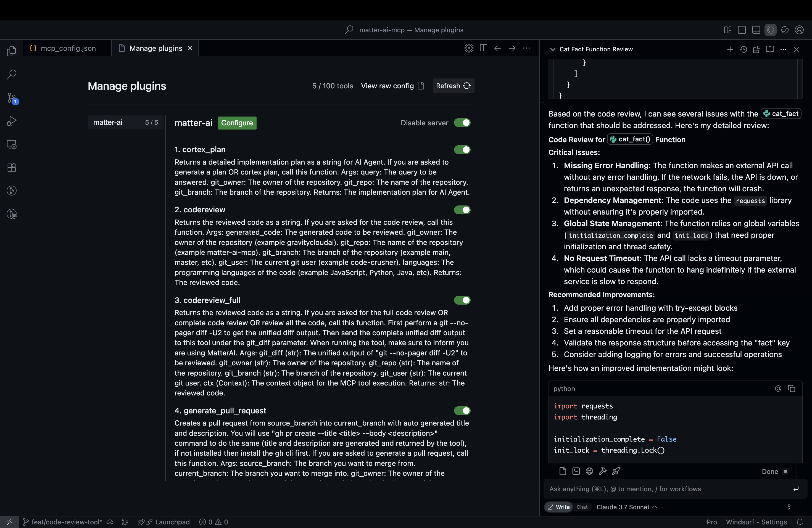
Task: Send message with the return arrow icon
Action: pos(796,489)
